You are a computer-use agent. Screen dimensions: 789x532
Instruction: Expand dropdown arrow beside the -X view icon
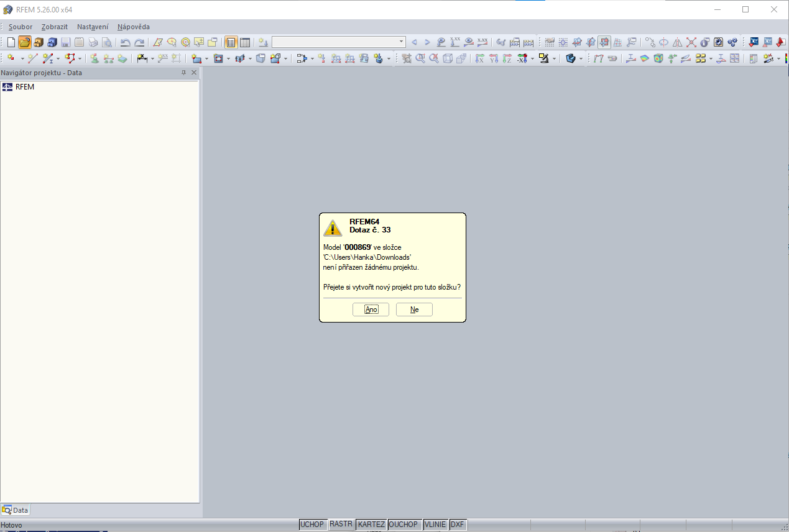[532, 58]
